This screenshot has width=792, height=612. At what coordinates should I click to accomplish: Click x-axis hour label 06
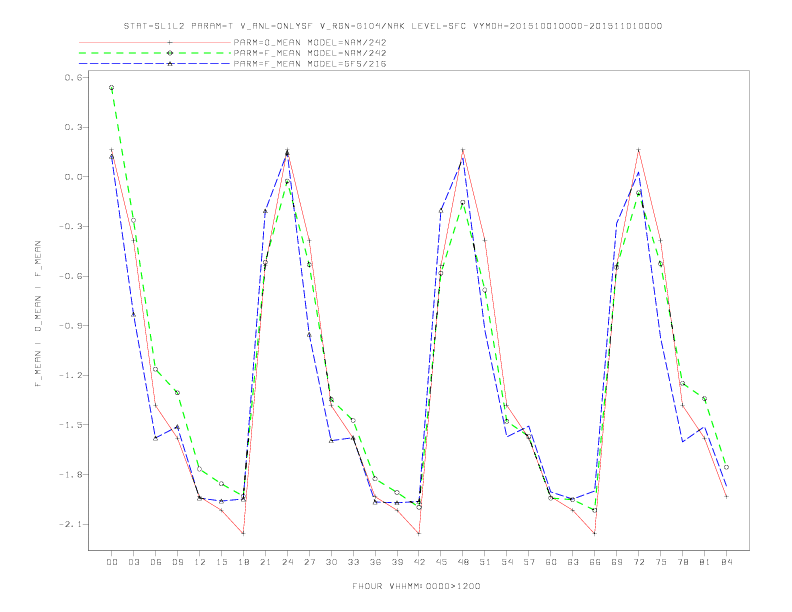(x=156, y=562)
